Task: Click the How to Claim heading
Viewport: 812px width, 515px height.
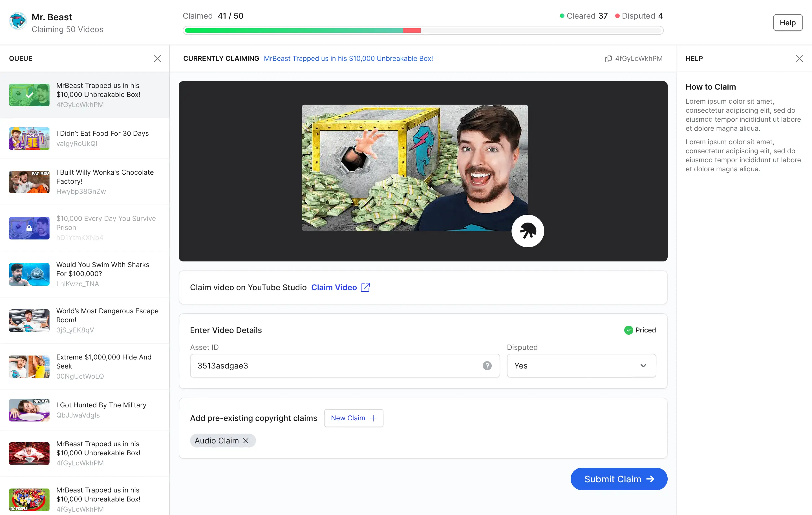Action: 710,87
